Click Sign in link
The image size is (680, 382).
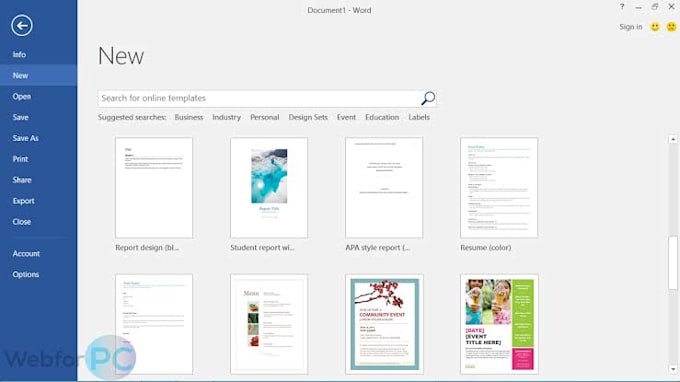coord(631,27)
